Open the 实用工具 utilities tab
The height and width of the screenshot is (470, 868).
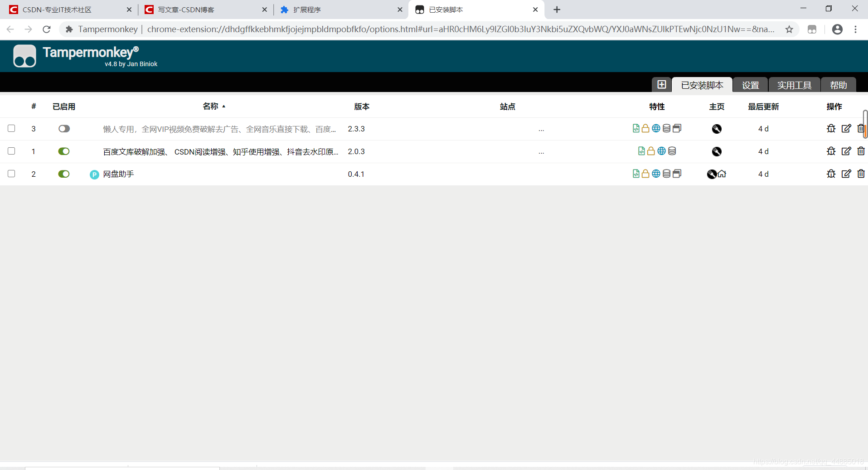pos(794,85)
